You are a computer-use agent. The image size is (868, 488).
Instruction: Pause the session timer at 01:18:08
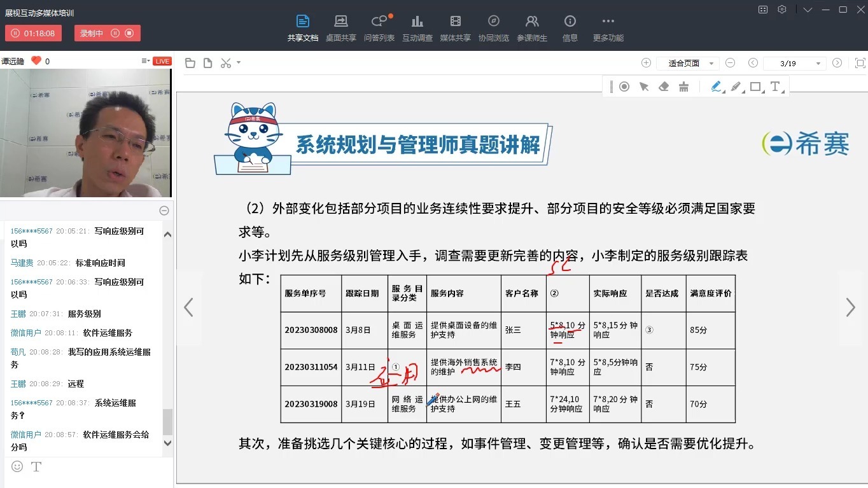(x=15, y=32)
